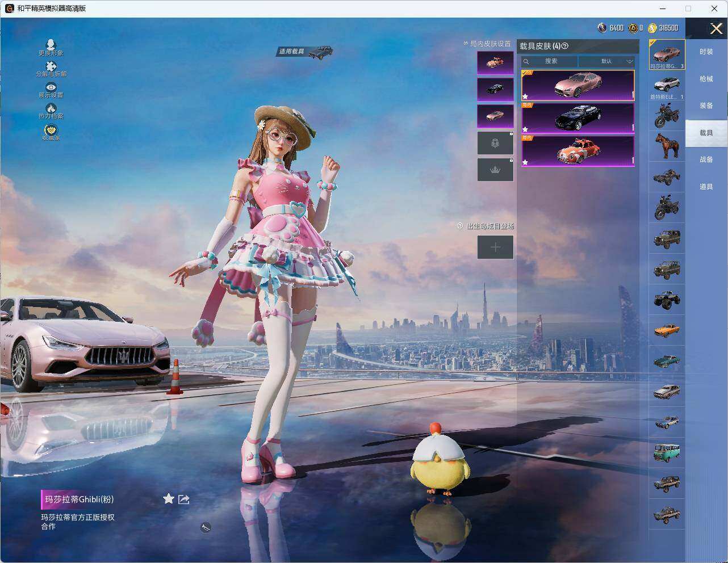
Task: Open the 更换形象 change-appearance icon
Action: pyautogui.click(x=51, y=45)
